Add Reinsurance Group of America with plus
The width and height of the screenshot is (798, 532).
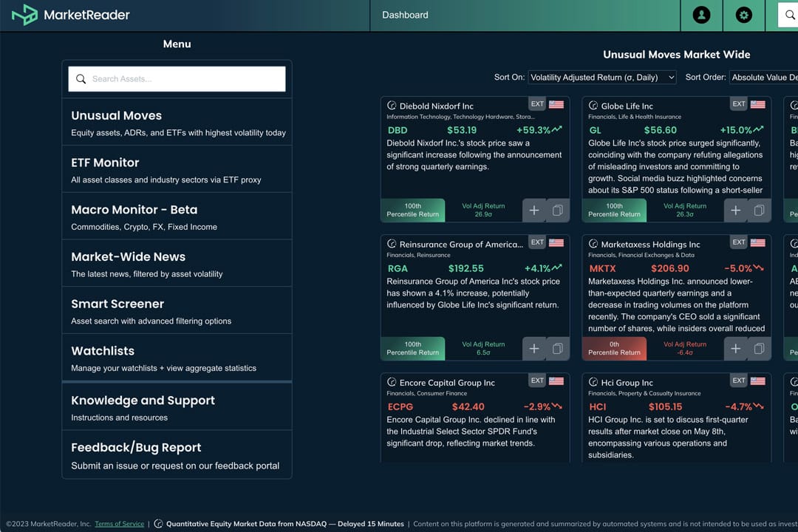(x=534, y=349)
